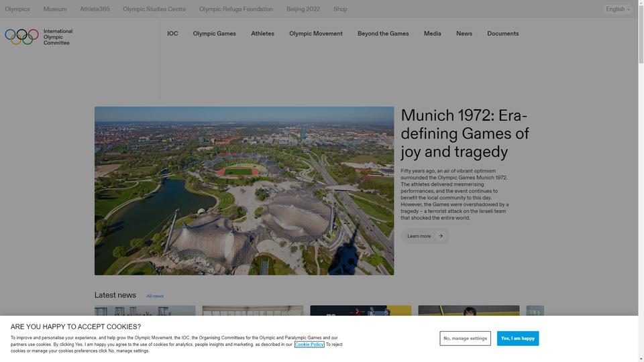Open the Olympic Games menu
The image size is (644, 362).
point(215,34)
